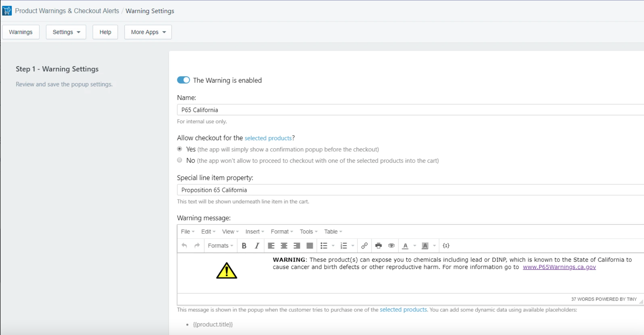This screenshot has height=335, width=644.
Task: Print the warning message
Action: [x=379, y=246]
